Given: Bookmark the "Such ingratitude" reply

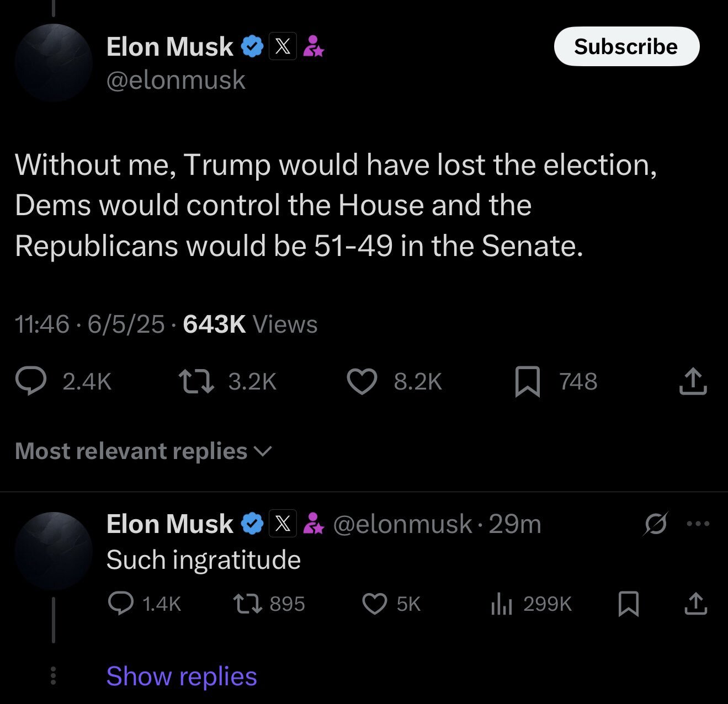Looking at the screenshot, I should coord(629,604).
